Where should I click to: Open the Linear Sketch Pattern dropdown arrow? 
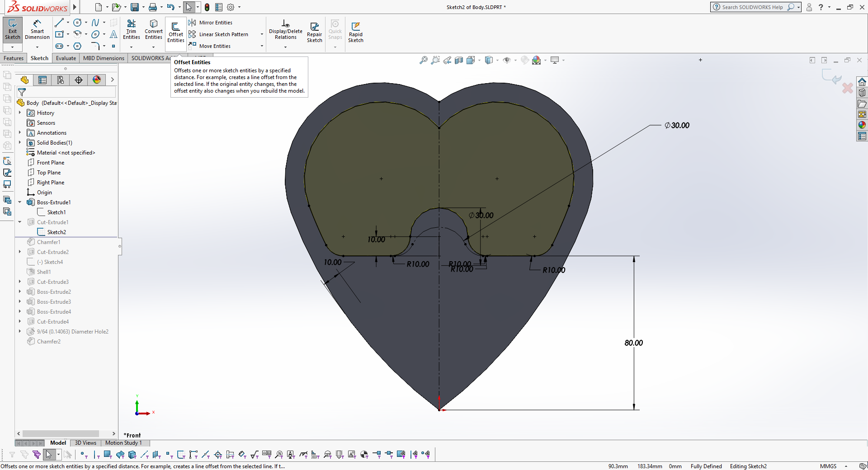tap(262, 34)
